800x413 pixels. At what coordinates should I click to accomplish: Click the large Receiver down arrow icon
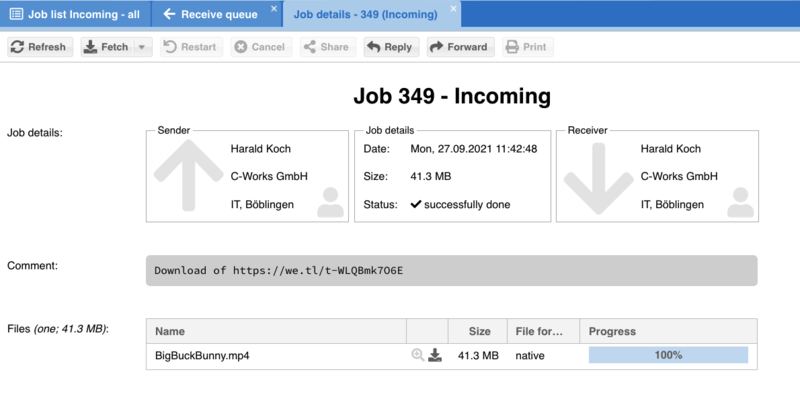pyautogui.click(x=599, y=174)
